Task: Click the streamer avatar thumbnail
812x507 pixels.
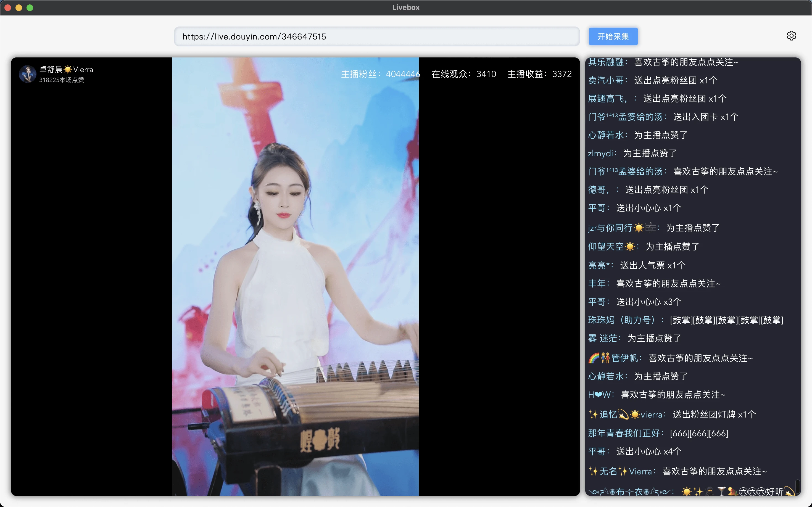Action: tap(28, 74)
